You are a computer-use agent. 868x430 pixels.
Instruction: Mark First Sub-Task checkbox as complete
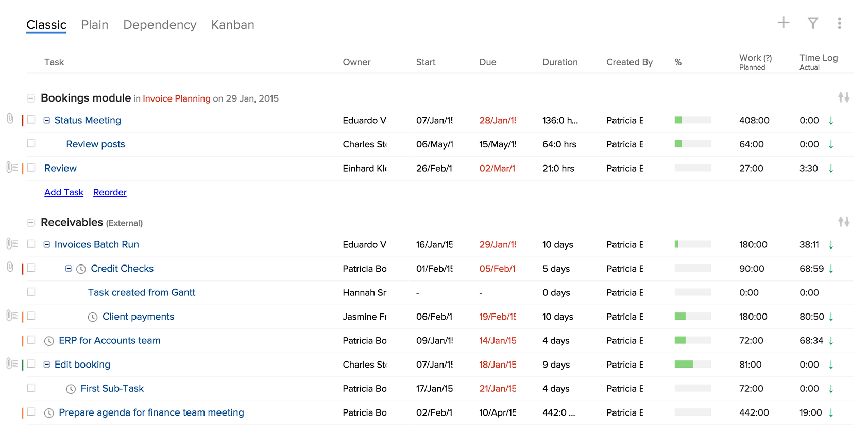click(x=31, y=388)
